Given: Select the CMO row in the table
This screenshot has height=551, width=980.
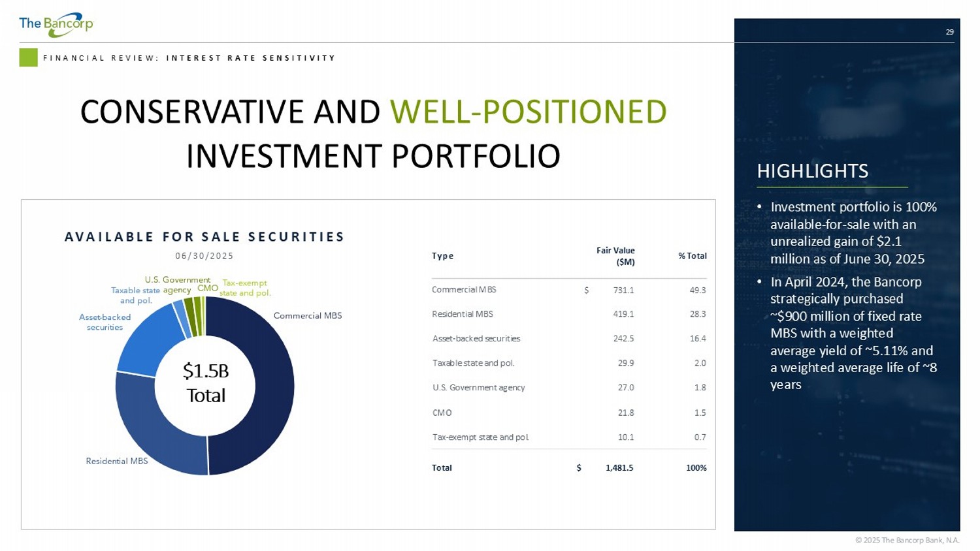Looking at the screenshot, I should point(442,413).
